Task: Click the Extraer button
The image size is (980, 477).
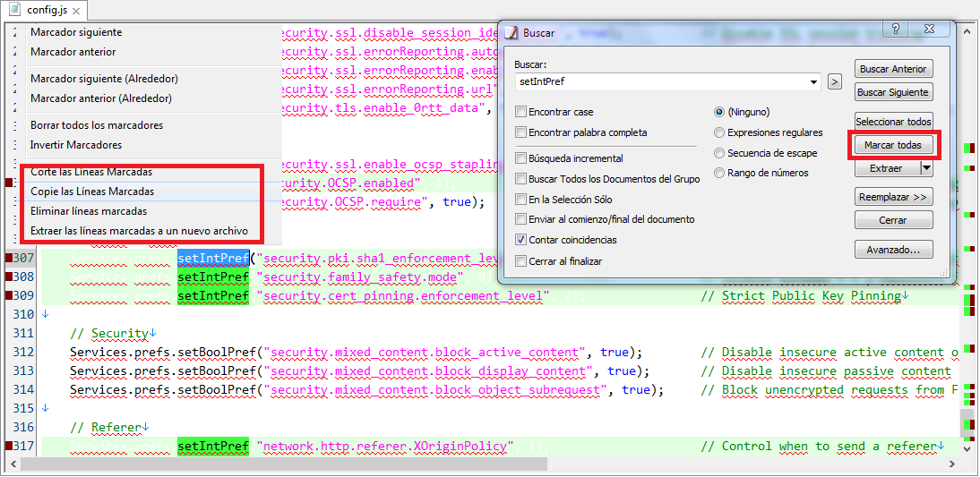Action: point(887,168)
